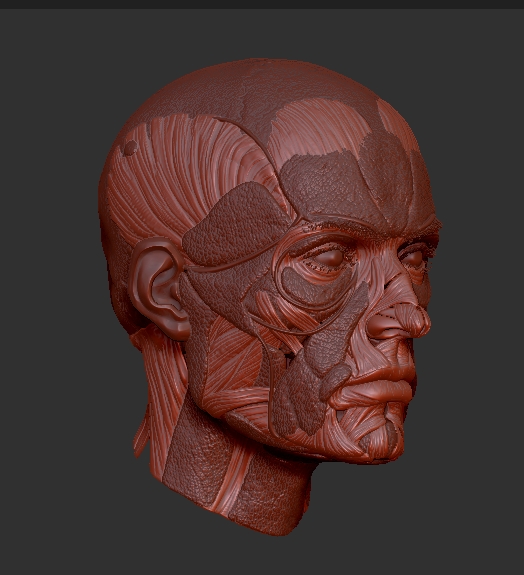
Task: Click the dark title strip at the top
Action: pos(262,4)
